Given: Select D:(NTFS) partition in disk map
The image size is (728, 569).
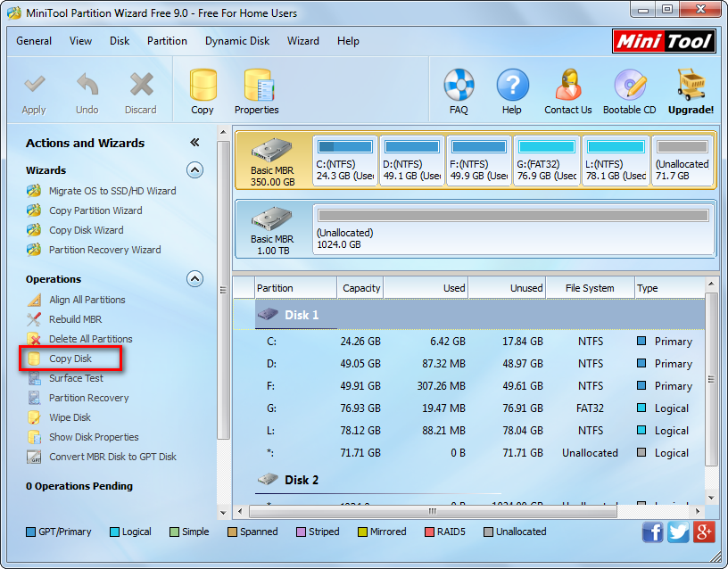Looking at the screenshot, I should 412,161.
